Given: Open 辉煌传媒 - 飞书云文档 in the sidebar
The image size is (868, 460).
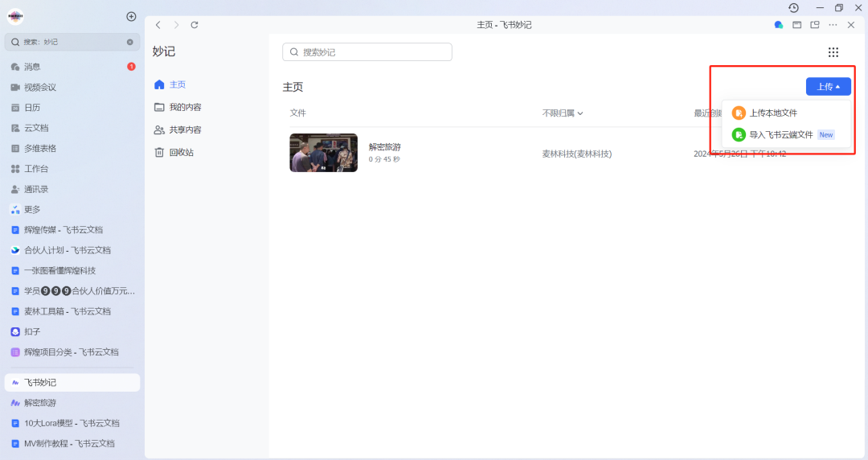Looking at the screenshot, I should [x=72, y=229].
